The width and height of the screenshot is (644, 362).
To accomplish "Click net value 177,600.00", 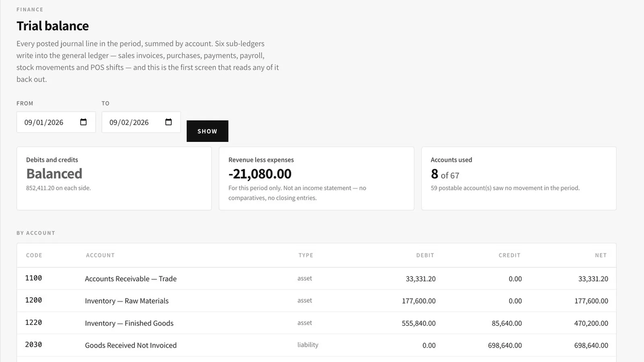I will [x=591, y=301].
